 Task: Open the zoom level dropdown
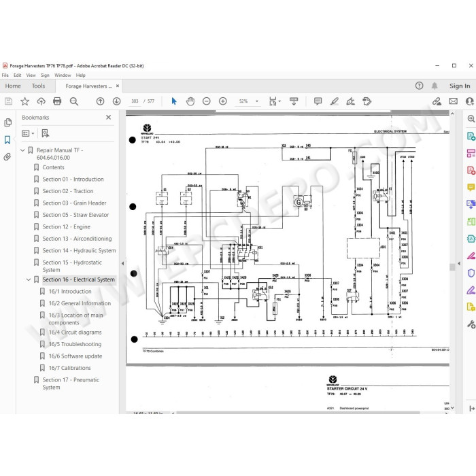(x=257, y=101)
